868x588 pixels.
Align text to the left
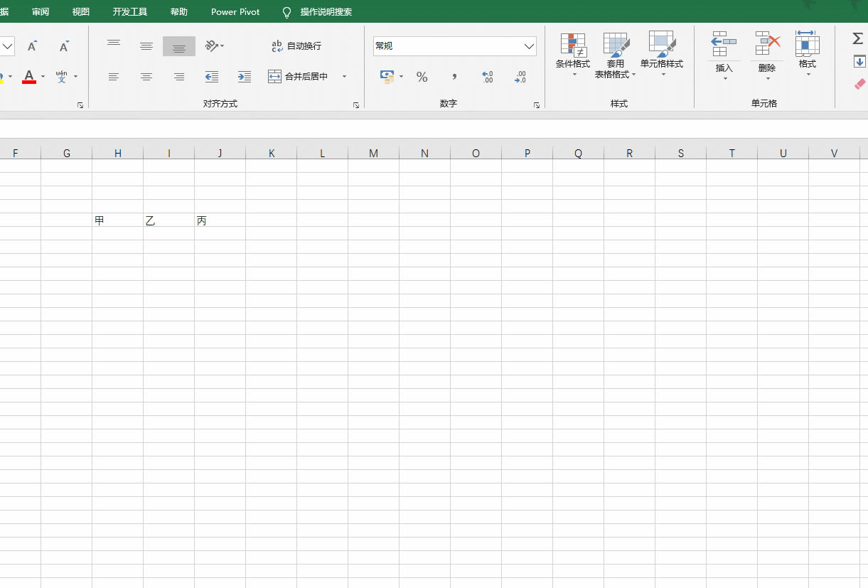(x=114, y=76)
